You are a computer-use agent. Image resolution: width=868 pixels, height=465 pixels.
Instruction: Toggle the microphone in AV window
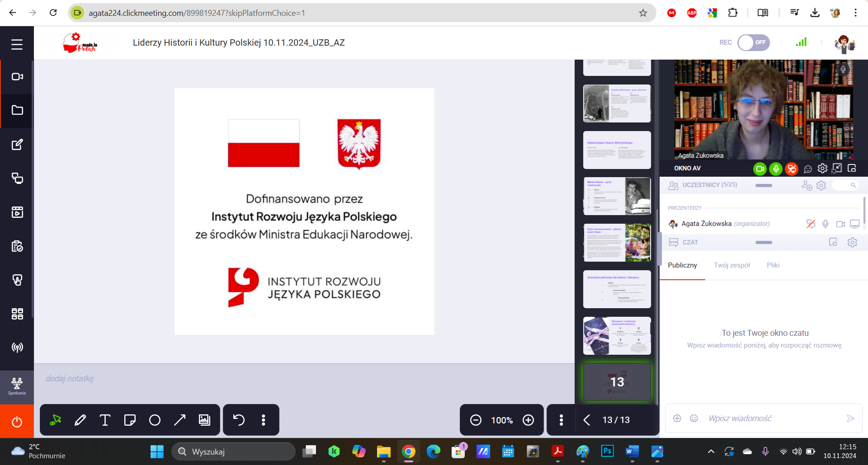pyautogui.click(x=776, y=169)
